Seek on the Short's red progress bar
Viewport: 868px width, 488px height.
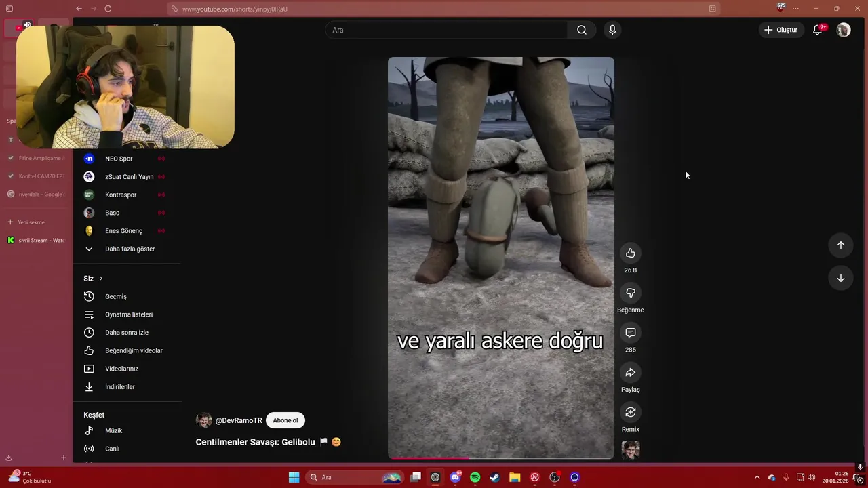click(x=501, y=458)
